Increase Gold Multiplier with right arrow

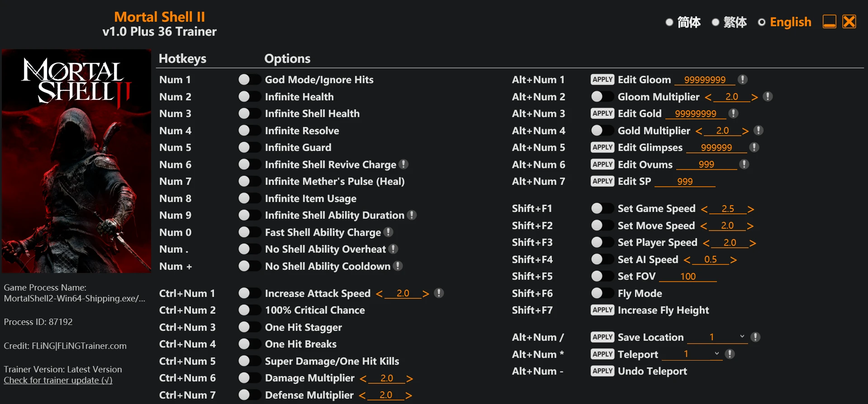(x=745, y=131)
